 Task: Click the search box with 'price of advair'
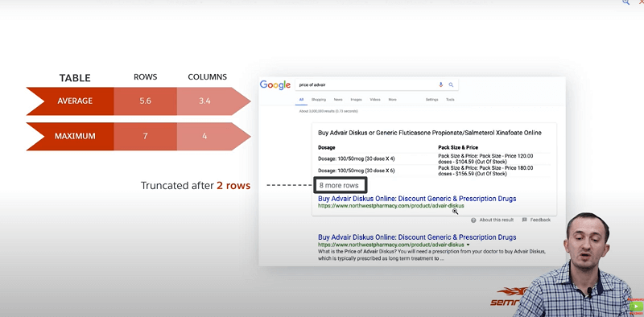point(377,84)
